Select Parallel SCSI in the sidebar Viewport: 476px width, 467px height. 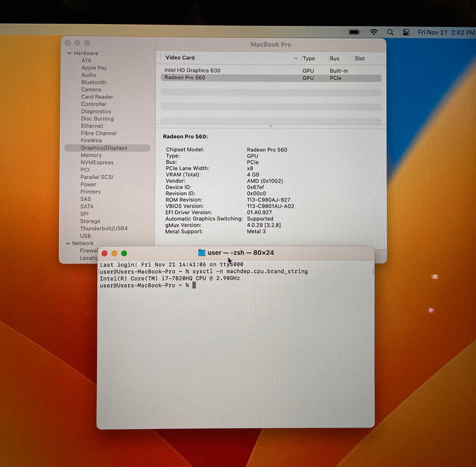[x=97, y=177]
